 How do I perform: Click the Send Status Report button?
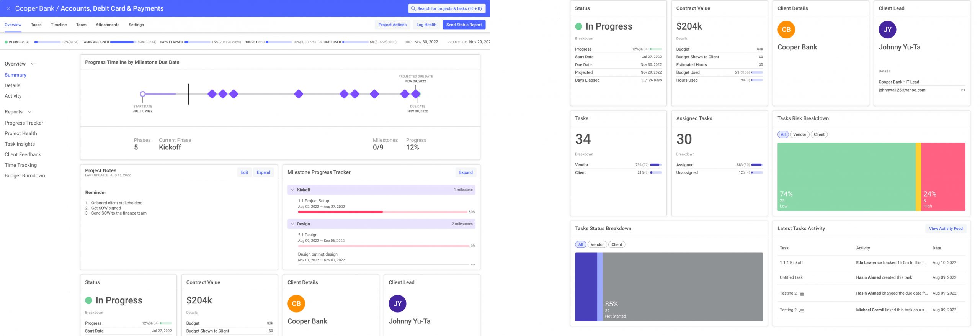point(464,25)
